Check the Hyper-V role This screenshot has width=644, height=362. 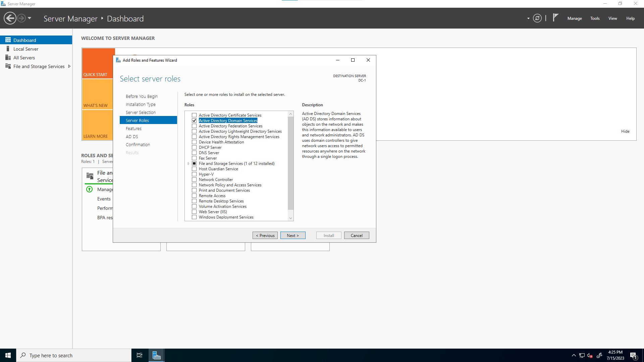tap(194, 174)
